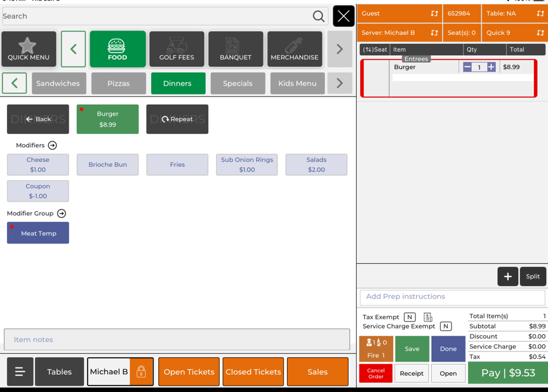Select the Golf Fees category
Screen dimensions: 548x392
[x=177, y=49]
